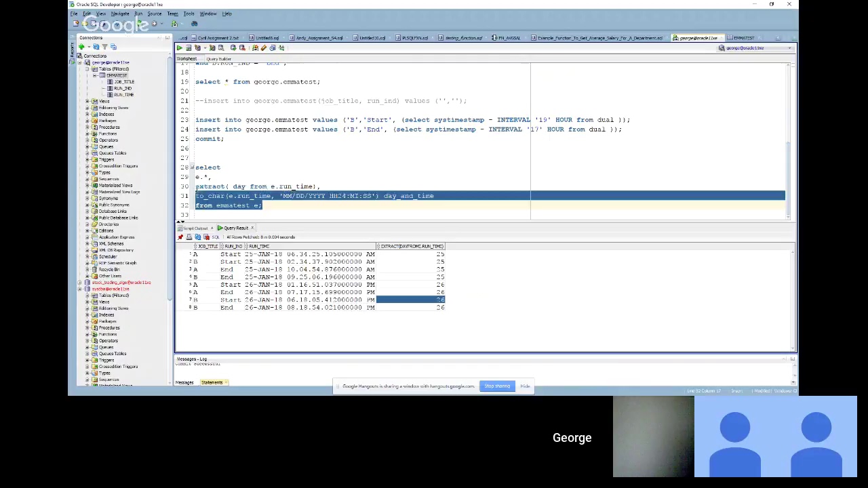The width and height of the screenshot is (868, 488).
Task: Run the SQL statement with the green arrow
Action: pyautogui.click(x=180, y=47)
